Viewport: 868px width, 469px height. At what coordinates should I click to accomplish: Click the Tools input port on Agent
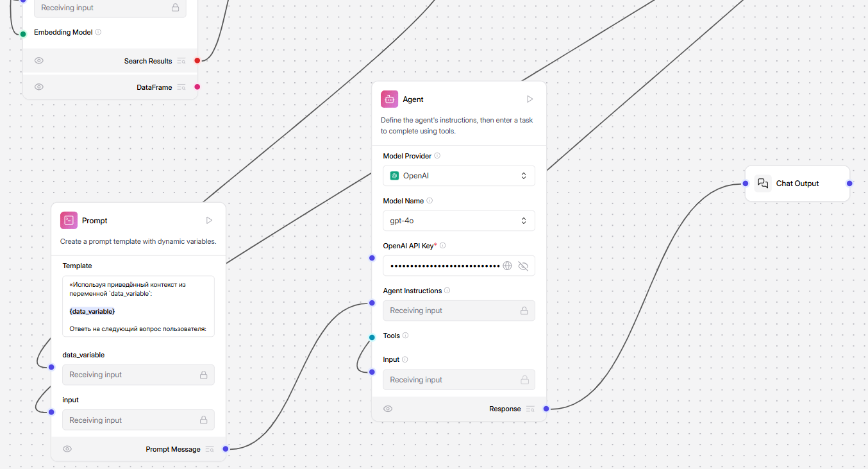click(372, 337)
